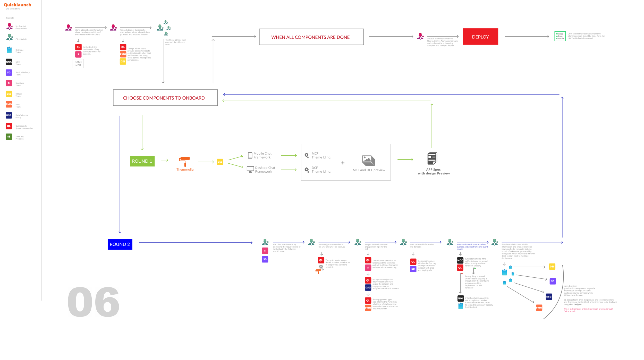Select the Service Delivery Team SD legend badge
Image resolution: width=644 pixels, height=360 pixels.
coord(9,73)
